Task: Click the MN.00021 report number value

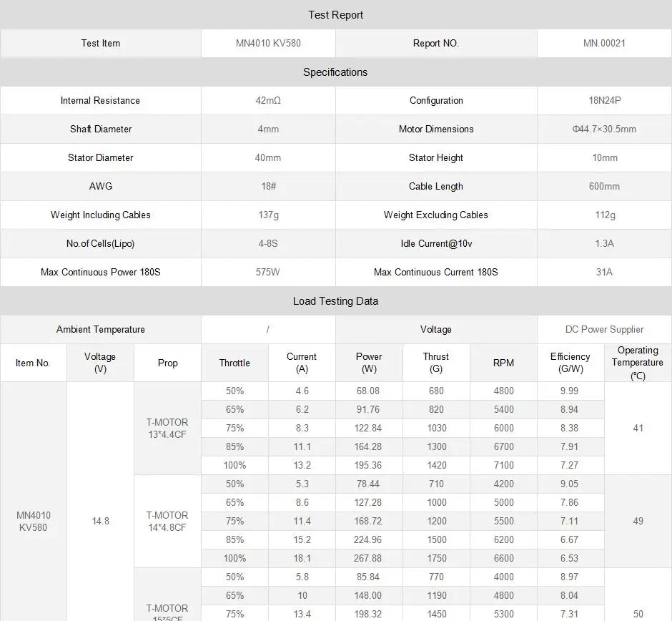Action: 604,43
